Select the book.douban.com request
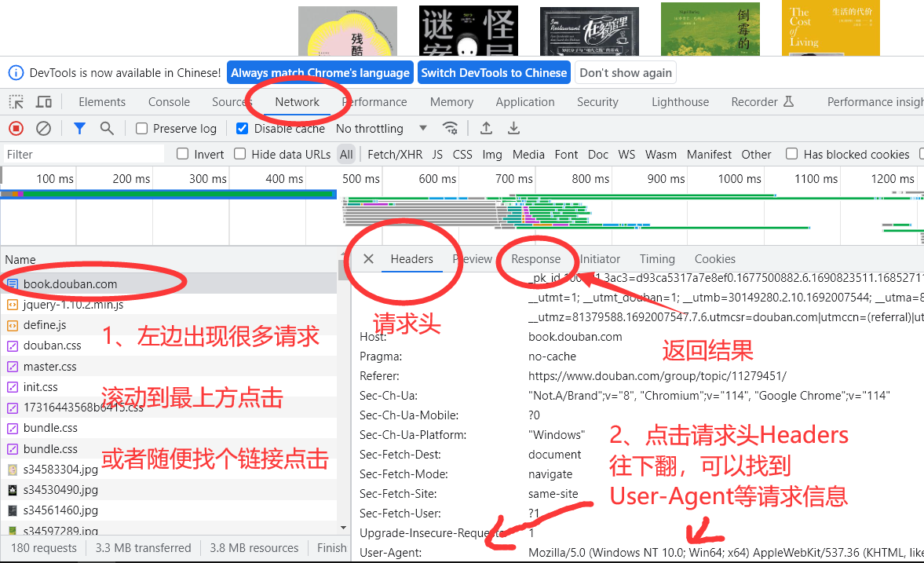924x563 pixels. [x=169, y=284]
